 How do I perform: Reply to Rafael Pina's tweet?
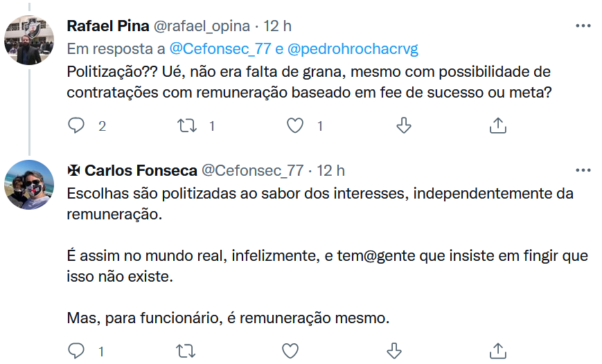pos(77,126)
